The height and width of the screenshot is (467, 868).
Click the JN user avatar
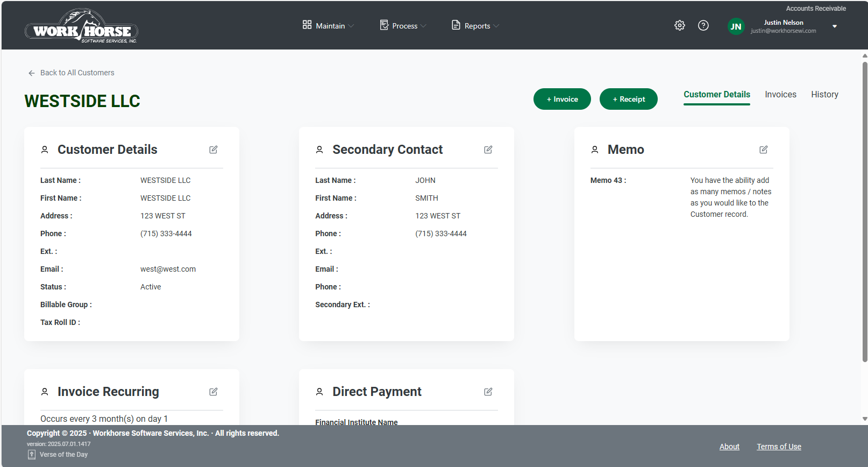pos(736,26)
